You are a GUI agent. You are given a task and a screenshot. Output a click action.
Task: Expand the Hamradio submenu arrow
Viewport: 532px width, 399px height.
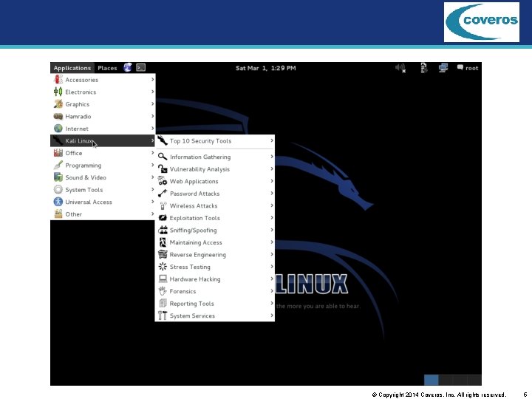click(x=152, y=116)
